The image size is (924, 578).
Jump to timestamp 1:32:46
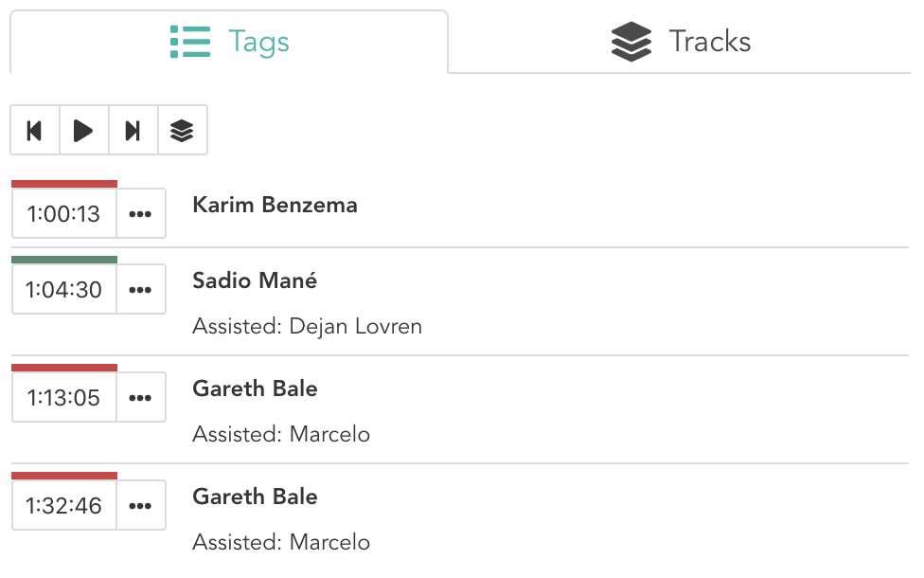coord(63,506)
